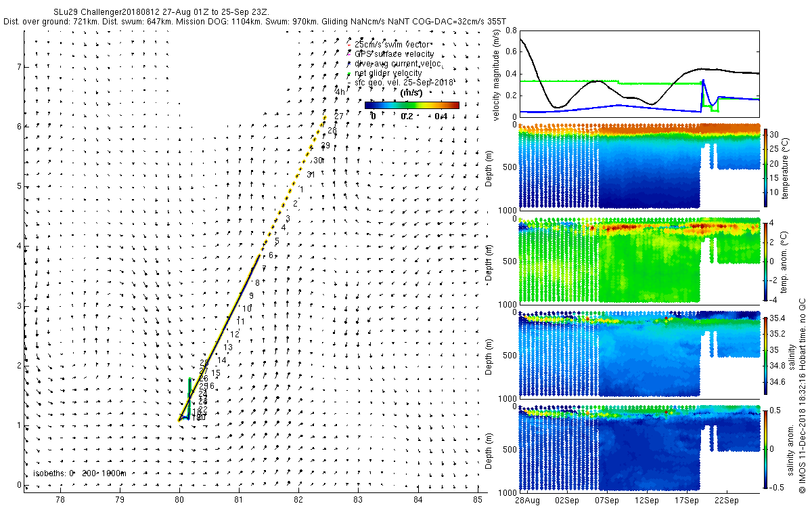Select the "dive-avg current veloc." legend entry
The width and height of the screenshot is (812, 508).
[398, 64]
